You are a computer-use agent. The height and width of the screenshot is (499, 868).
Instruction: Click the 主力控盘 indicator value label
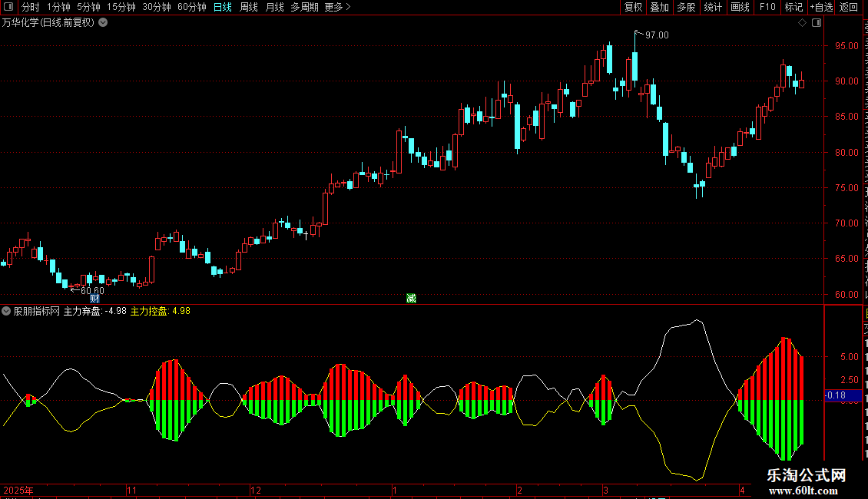coord(160,311)
